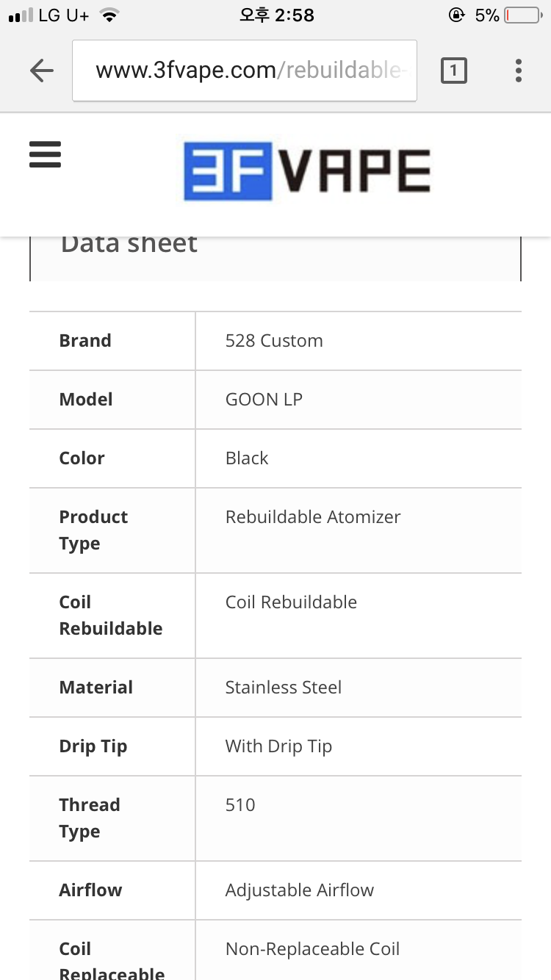The image size is (551, 980).
Task: Tap the Black color value
Action: tap(247, 458)
